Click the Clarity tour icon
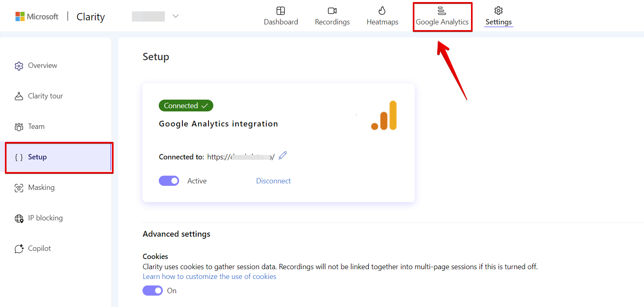 (19, 96)
